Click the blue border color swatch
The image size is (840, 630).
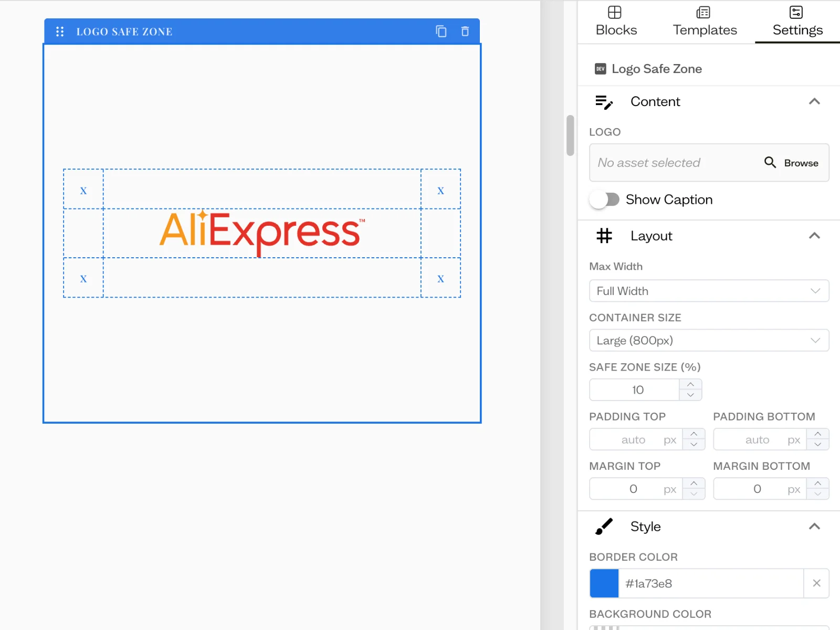click(x=604, y=583)
